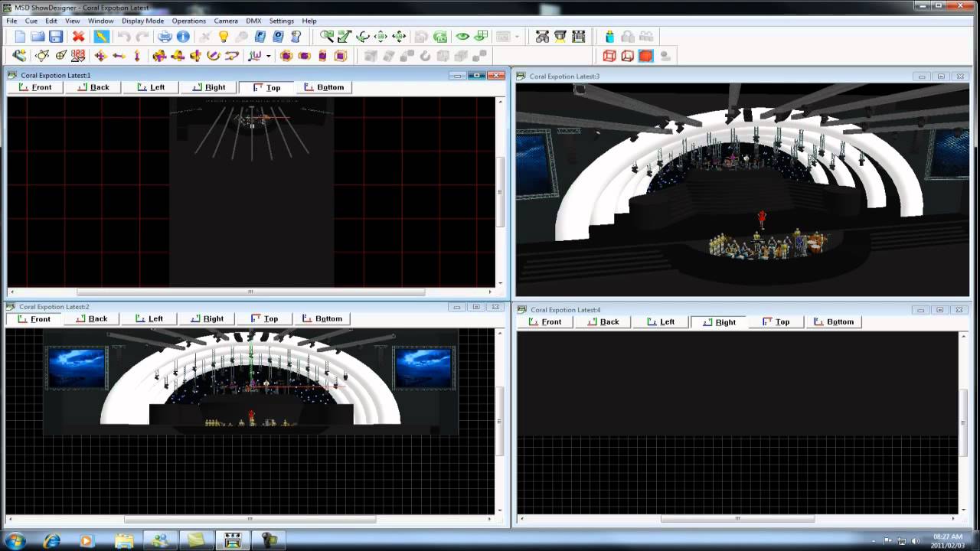Open the blue info circle icon
This screenshot has width=980, height=551.
click(x=183, y=37)
